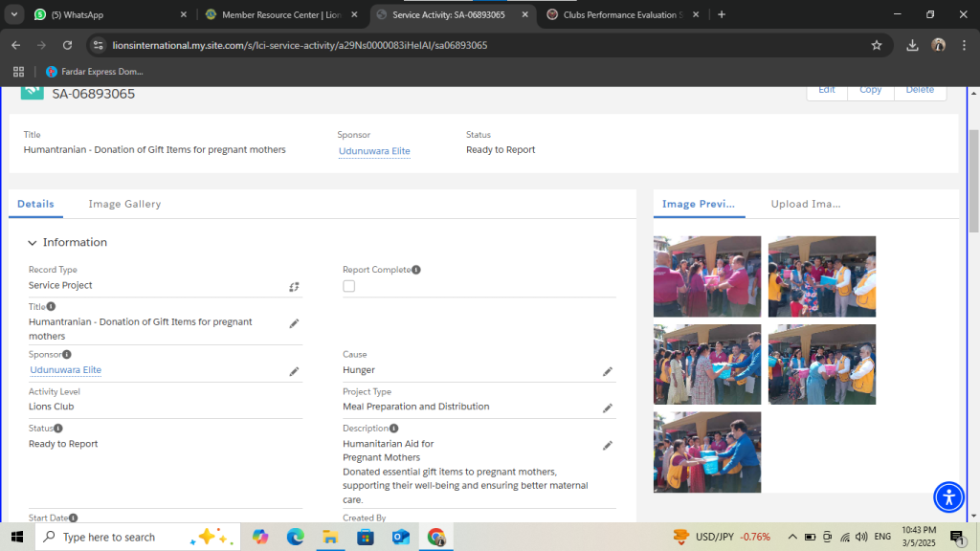Open the Fardar Express bookmark

95,72
